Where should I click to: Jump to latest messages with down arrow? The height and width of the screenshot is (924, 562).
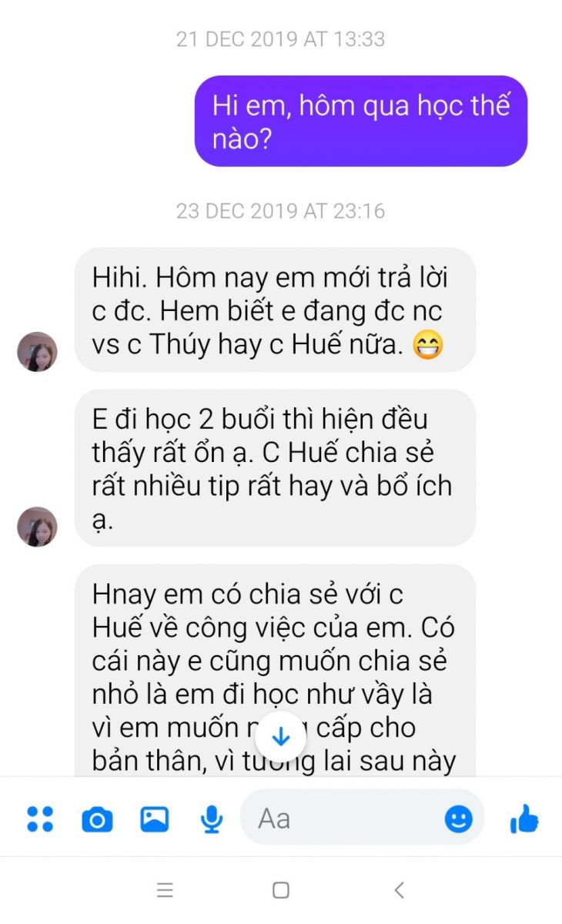tap(281, 738)
